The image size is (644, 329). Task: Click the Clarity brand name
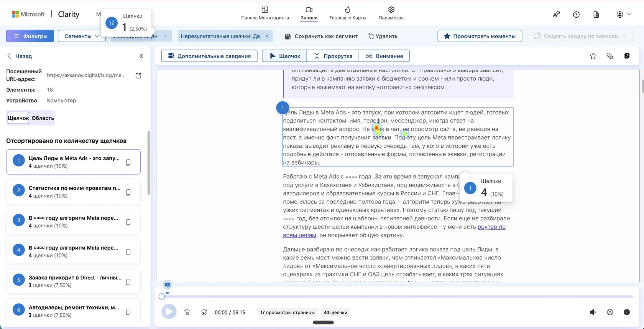click(x=69, y=14)
